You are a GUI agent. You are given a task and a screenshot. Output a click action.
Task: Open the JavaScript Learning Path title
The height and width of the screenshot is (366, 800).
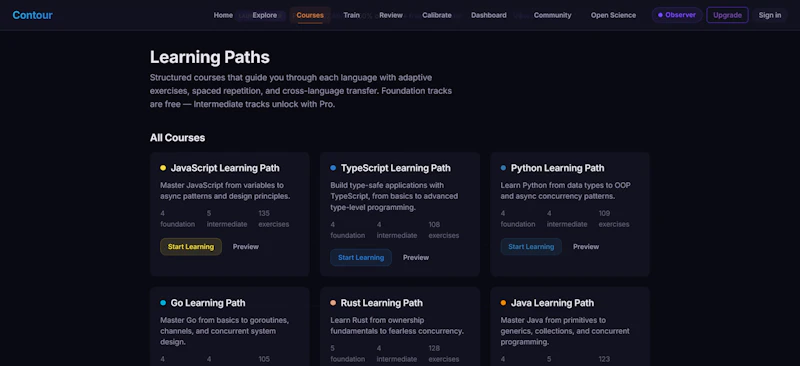(225, 168)
